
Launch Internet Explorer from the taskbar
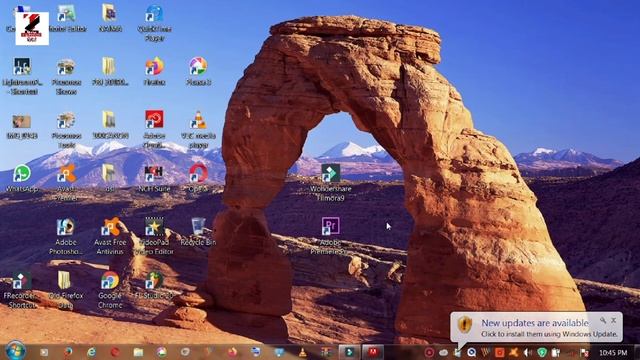click(x=91, y=352)
